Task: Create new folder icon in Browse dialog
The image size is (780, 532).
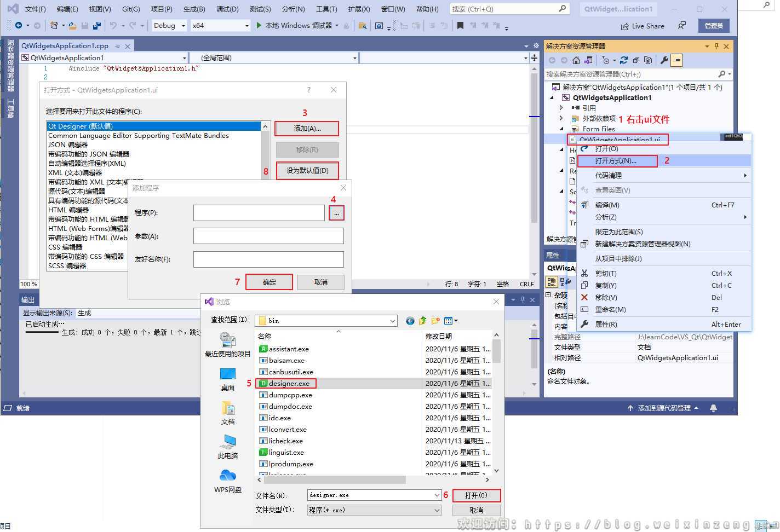Action: click(435, 321)
